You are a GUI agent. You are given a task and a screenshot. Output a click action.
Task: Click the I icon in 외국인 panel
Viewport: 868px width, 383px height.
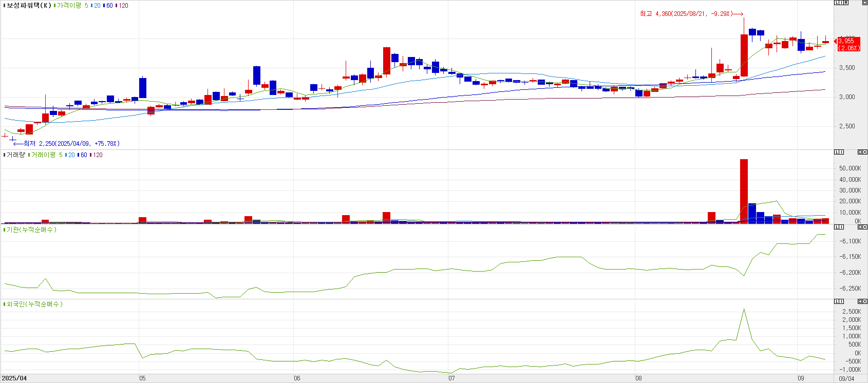pyautogui.click(x=841, y=301)
